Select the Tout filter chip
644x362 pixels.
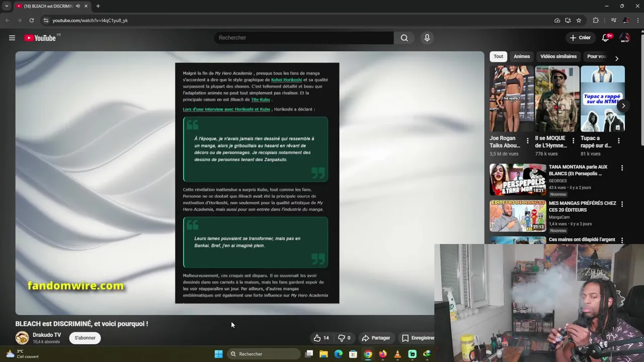[498, 56]
